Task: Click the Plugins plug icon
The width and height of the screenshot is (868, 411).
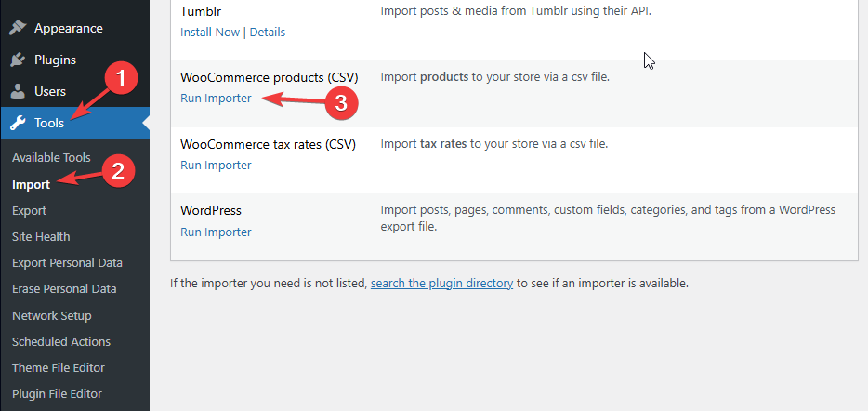Action: click(18, 60)
